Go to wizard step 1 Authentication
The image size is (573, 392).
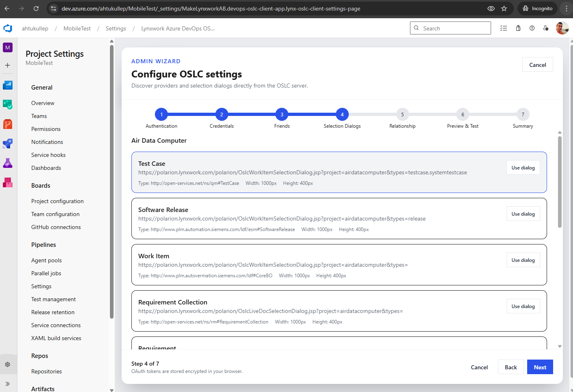[x=161, y=115]
